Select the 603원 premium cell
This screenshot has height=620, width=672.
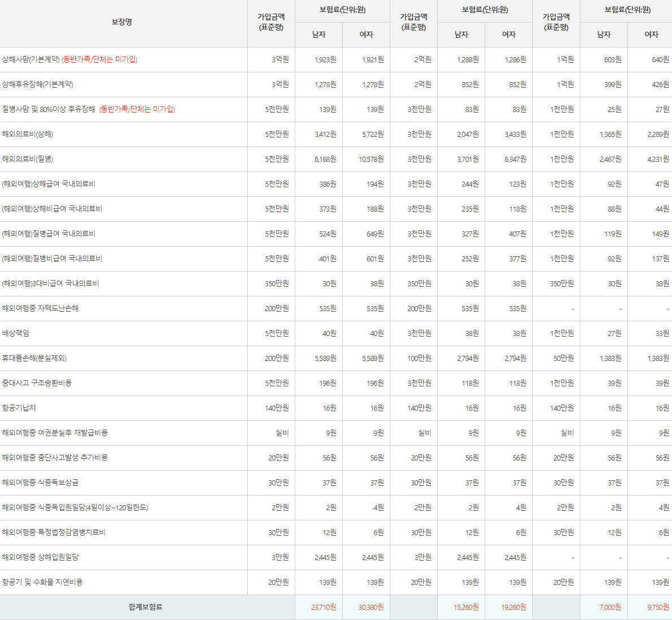[x=613, y=59]
